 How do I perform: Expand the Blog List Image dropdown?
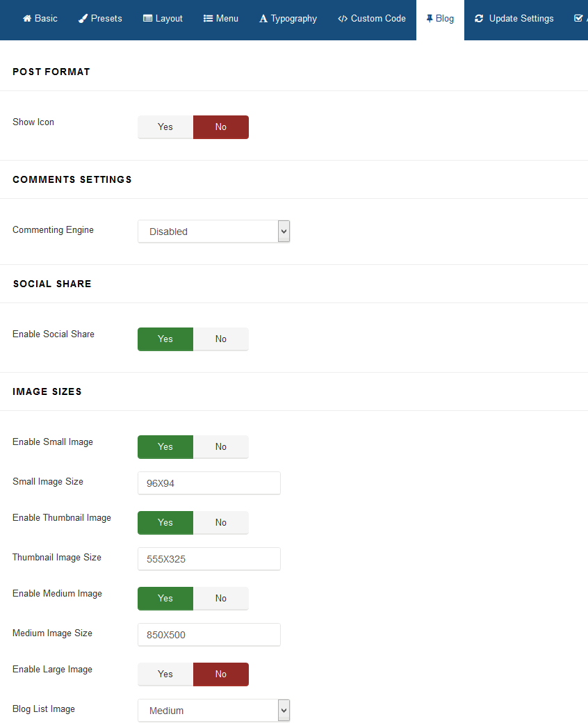tap(213, 711)
